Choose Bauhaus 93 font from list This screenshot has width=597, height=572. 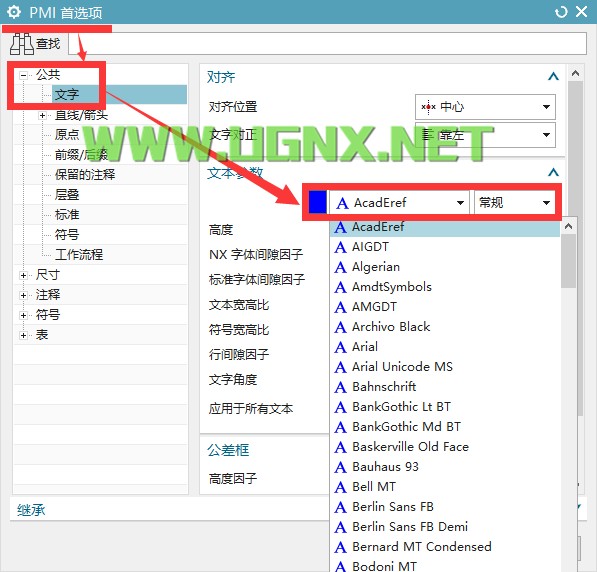(x=445, y=467)
